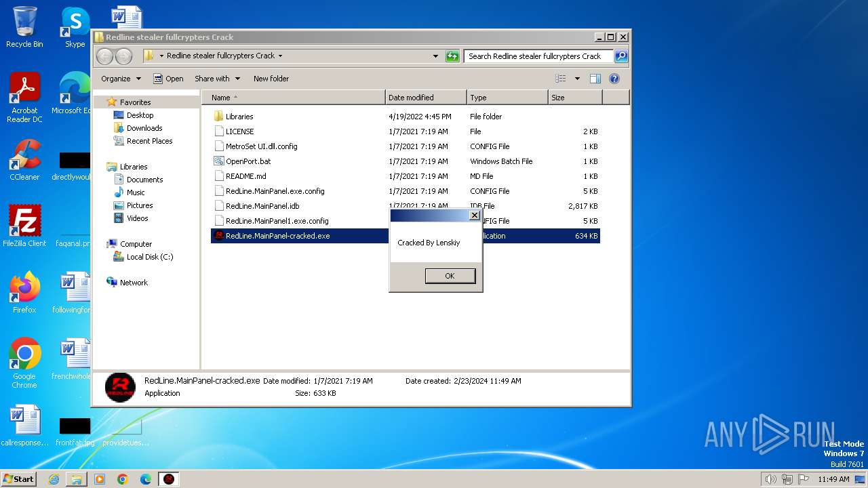The image size is (868, 488).
Task: Sort by Date modified column
Action: pyautogui.click(x=426, y=98)
